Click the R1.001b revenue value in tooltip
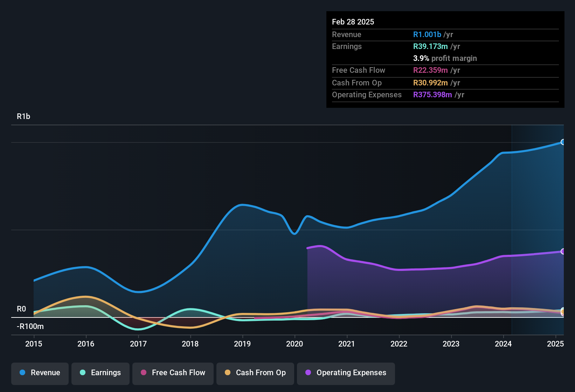 [427, 34]
